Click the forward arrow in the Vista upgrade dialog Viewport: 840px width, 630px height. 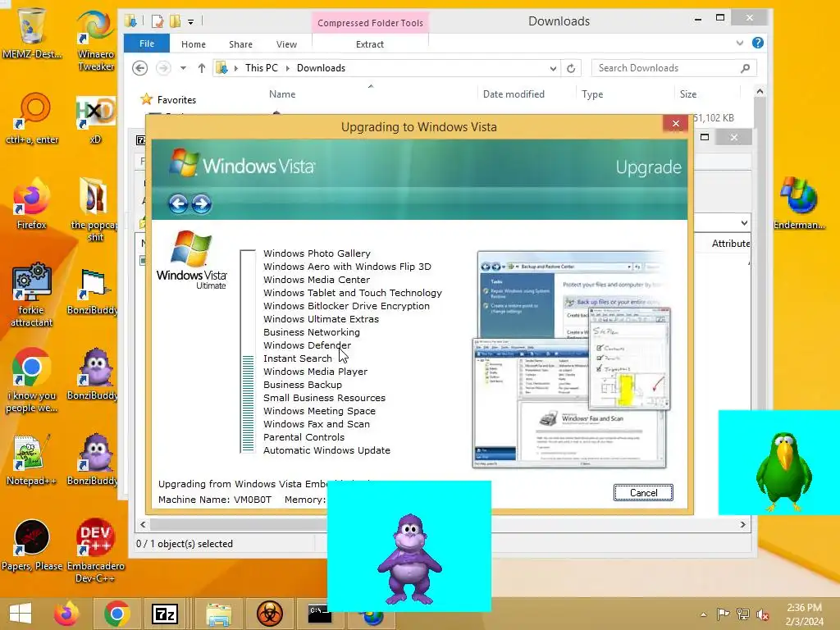(x=202, y=203)
